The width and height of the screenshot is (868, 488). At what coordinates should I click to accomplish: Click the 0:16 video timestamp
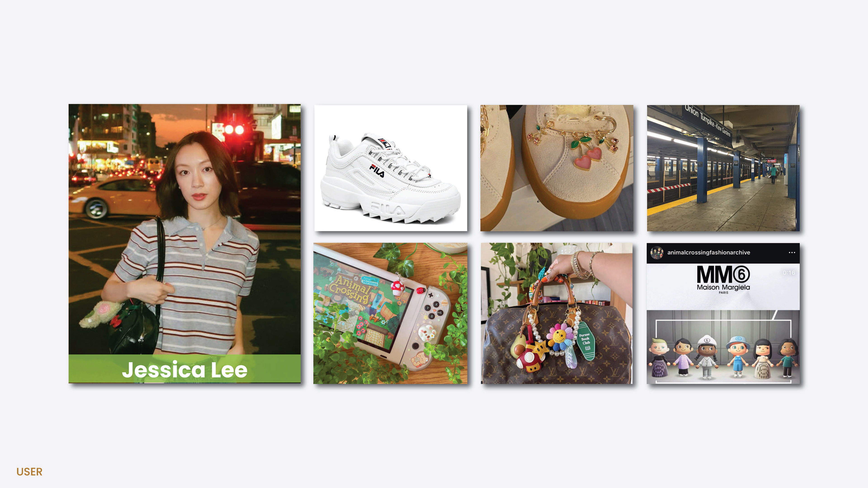point(788,272)
